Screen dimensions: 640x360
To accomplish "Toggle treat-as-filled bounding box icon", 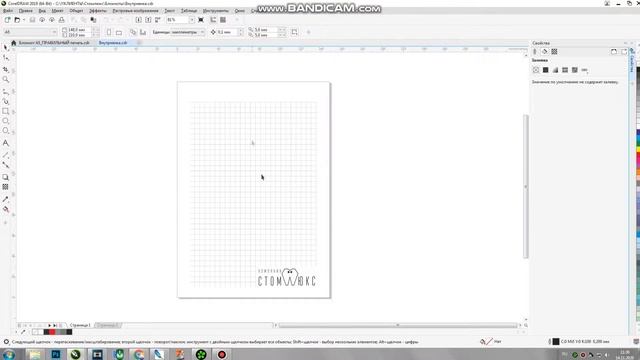I will tap(294, 32).
